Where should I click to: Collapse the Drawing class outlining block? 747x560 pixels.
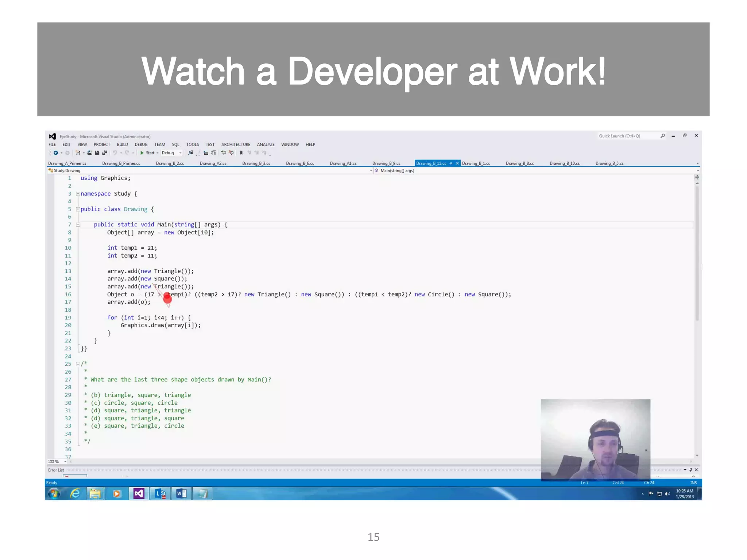(x=78, y=209)
